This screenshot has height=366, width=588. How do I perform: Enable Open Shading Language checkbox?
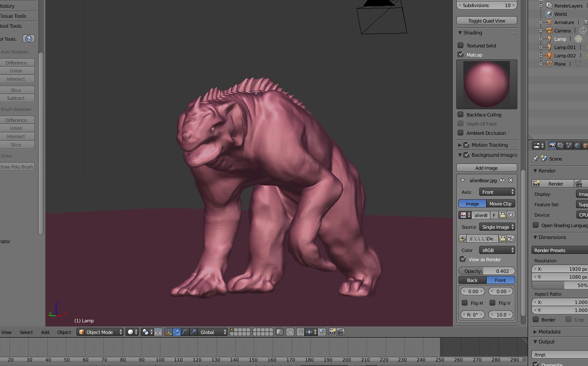coord(536,225)
